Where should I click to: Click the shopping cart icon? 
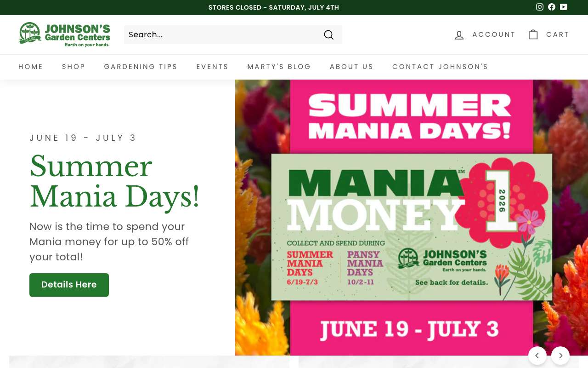tap(533, 34)
